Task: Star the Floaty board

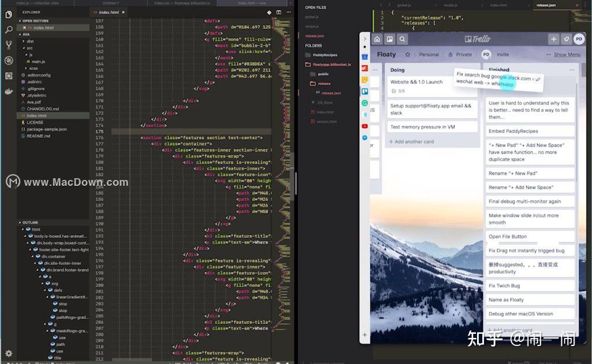Action: tap(407, 55)
